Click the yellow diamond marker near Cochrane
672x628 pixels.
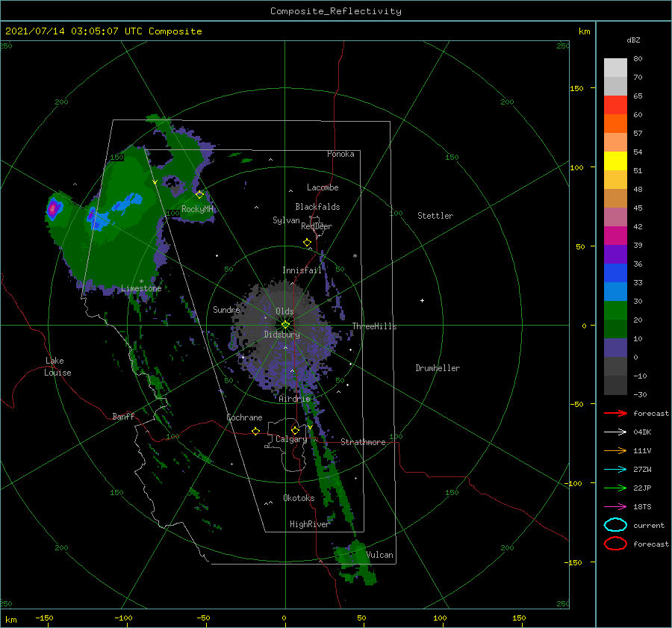tap(255, 432)
